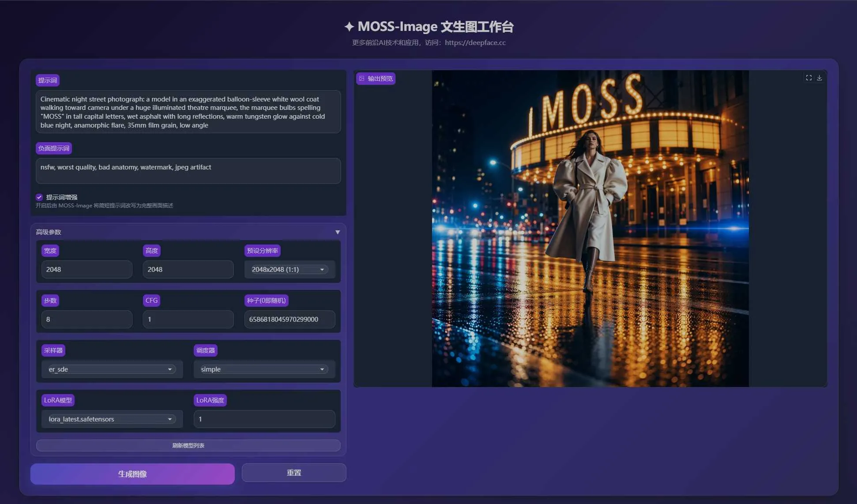857x504 pixels.
Task: Click the image icon beside 输出预览 label
Action: coord(362,79)
